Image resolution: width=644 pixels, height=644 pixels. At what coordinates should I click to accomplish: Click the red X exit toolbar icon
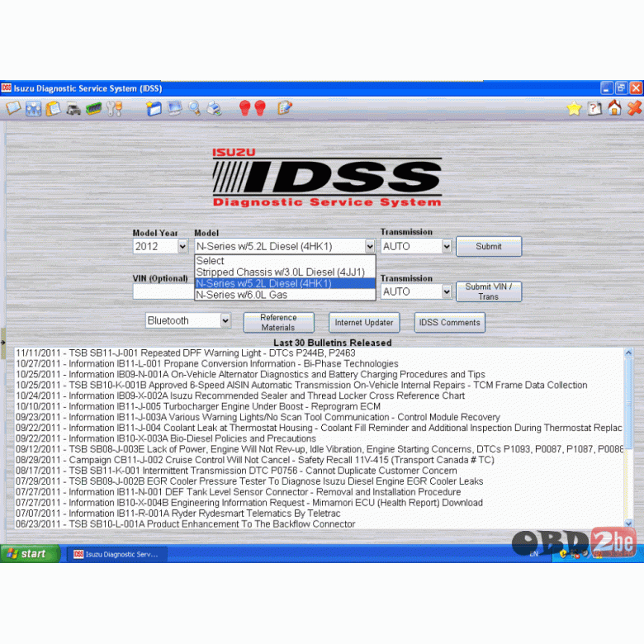635,108
